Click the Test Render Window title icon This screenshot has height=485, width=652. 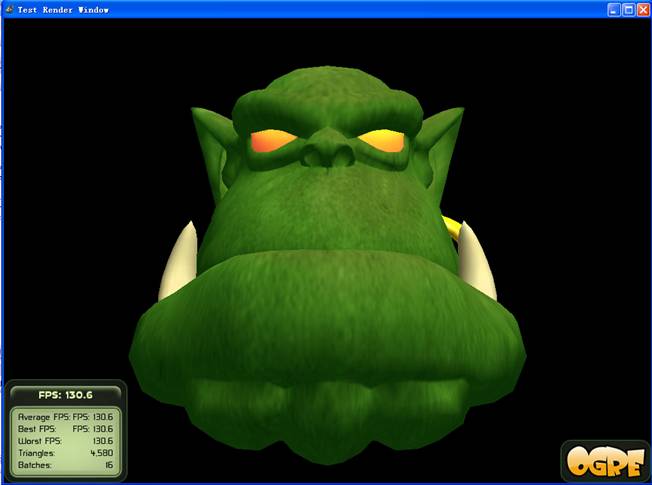[x=9, y=9]
